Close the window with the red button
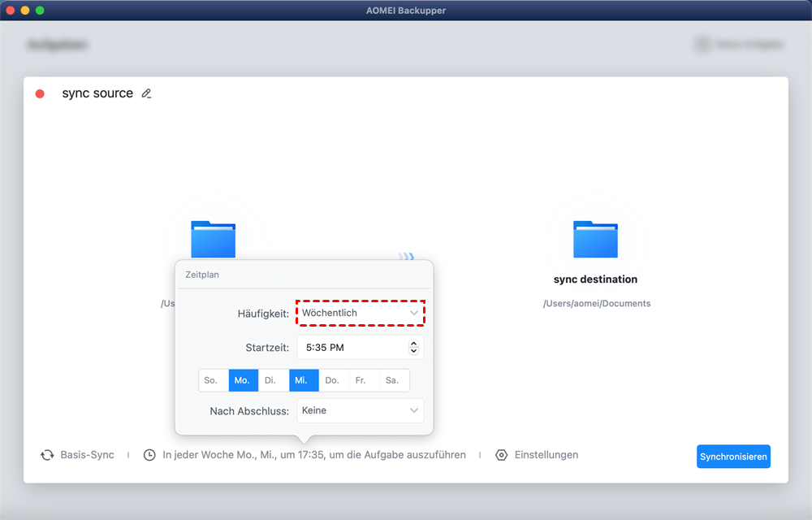Viewport: 812px width, 520px height. pyautogui.click(x=10, y=11)
